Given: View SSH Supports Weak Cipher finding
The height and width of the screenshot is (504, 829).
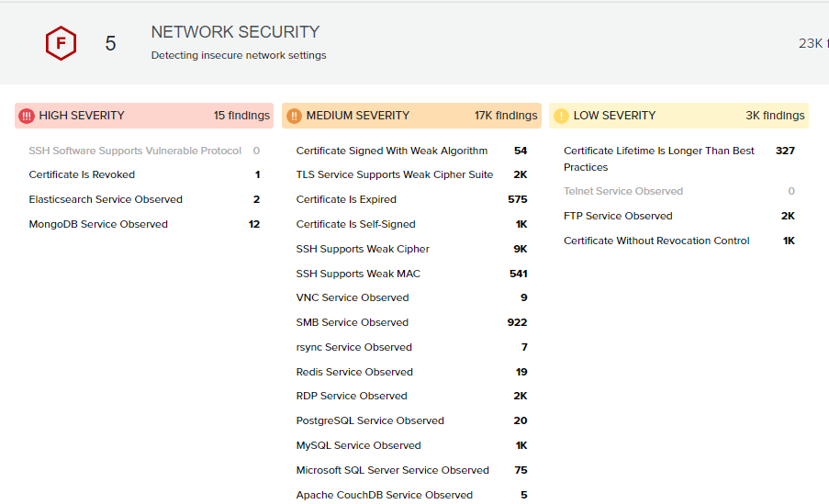Looking at the screenshot, I should (x=363, y=249).
